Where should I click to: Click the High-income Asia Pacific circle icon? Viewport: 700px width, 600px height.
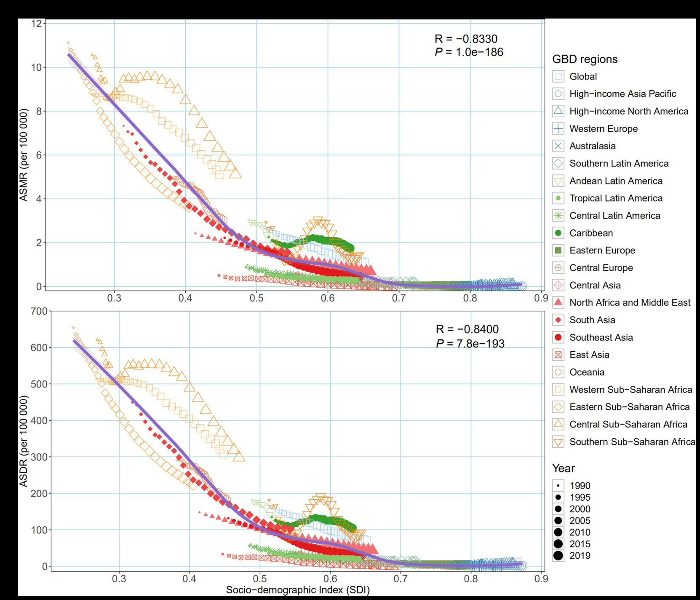pyautogui.click(x=558, y=94)
